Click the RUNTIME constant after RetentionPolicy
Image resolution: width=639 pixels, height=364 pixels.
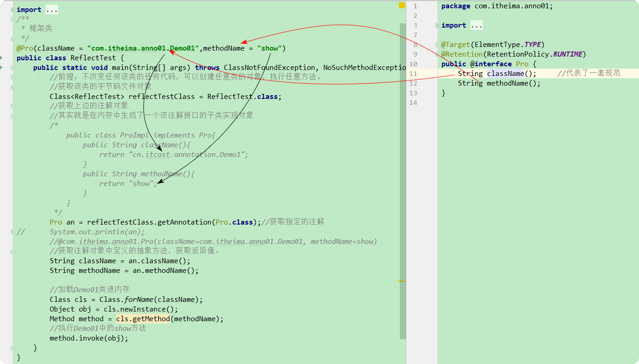568,54
